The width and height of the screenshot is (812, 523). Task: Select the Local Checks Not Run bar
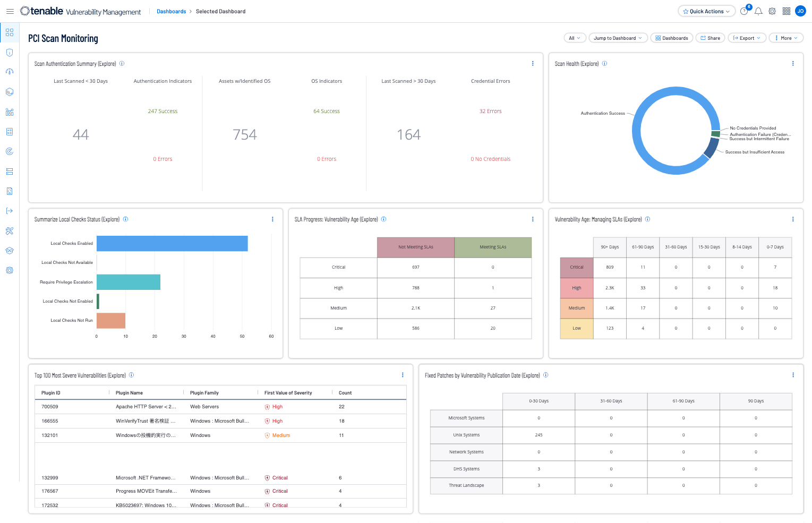pos(111,321)
